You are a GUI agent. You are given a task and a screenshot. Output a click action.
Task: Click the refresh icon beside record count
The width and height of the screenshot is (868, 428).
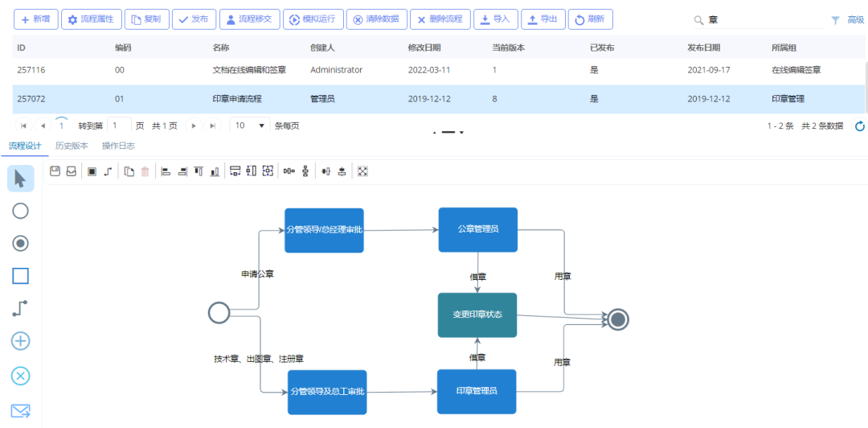pos(860,126)
